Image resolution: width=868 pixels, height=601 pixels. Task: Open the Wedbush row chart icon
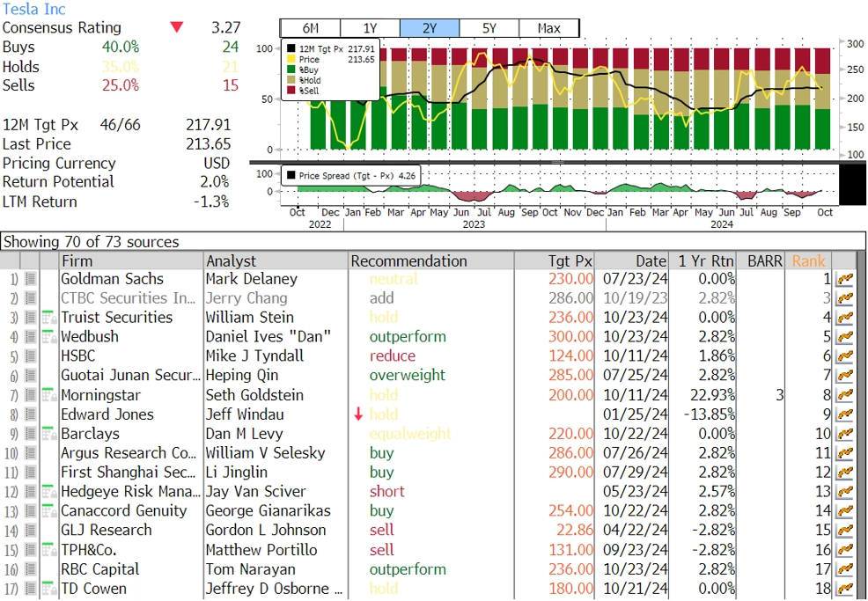844,337
